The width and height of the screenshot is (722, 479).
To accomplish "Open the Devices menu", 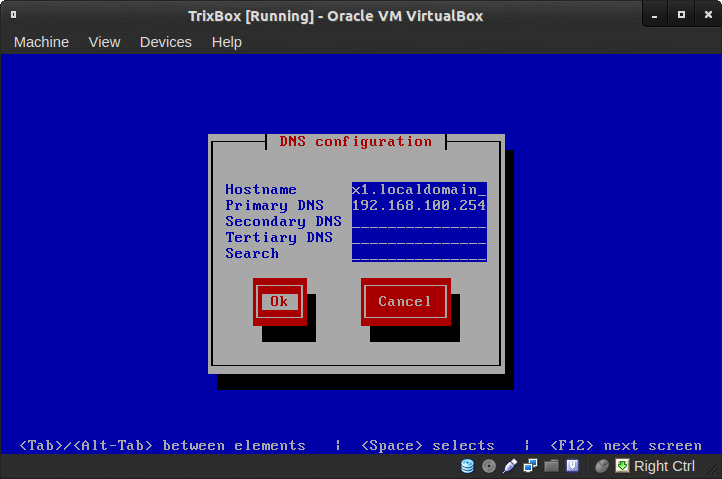I will (x=166, y=42).
